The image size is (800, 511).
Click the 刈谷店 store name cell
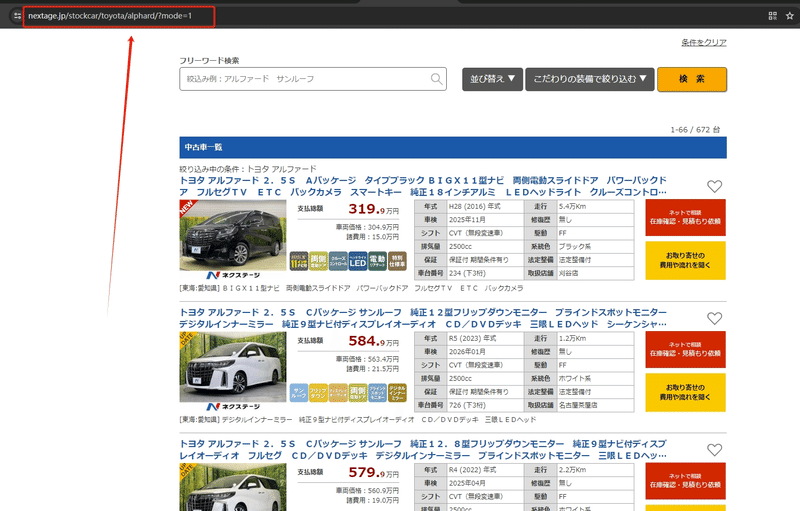coord(595,273)
